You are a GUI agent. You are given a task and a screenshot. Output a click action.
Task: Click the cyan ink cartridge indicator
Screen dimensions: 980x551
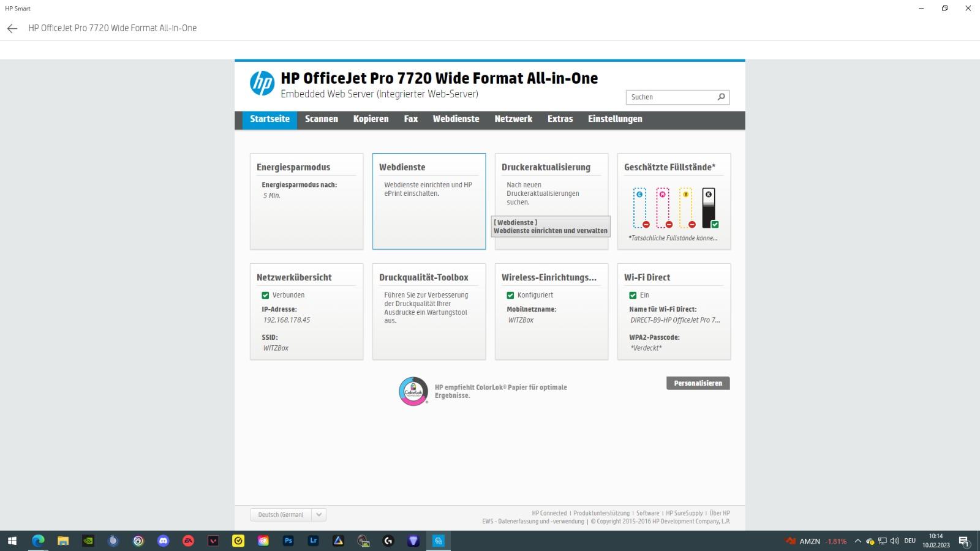(x=641, y=208)
